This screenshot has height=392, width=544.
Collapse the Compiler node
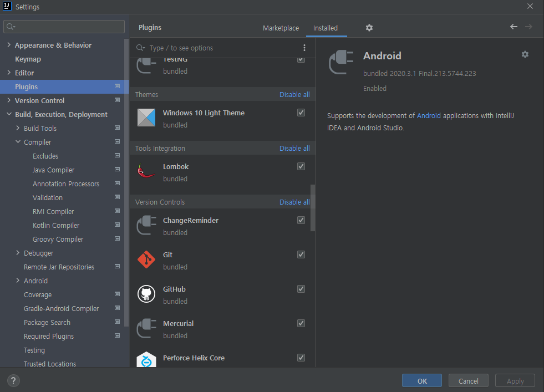pyautogui.click(x=18, y=142)
